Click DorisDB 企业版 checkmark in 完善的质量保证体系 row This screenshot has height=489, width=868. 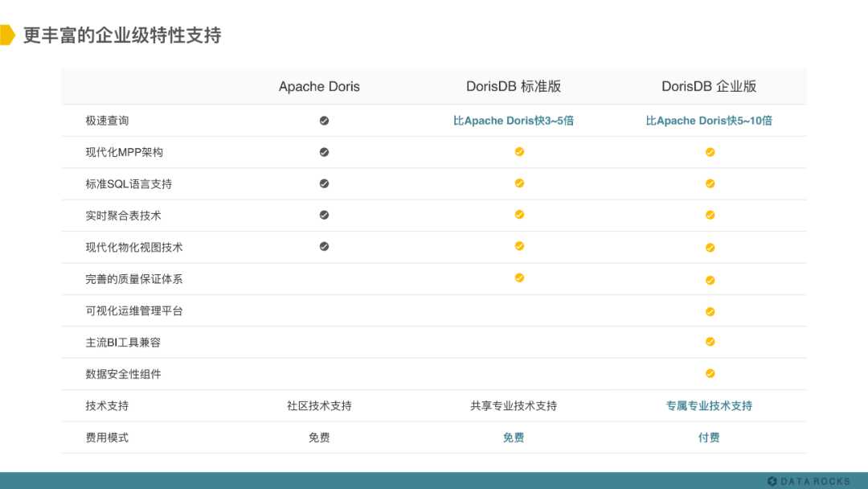pos(710,281)
